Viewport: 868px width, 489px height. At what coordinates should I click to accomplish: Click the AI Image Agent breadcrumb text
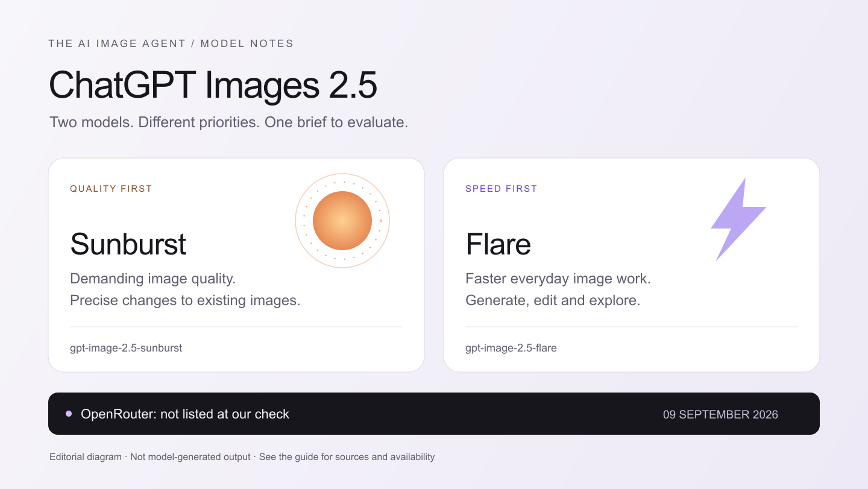118,43
